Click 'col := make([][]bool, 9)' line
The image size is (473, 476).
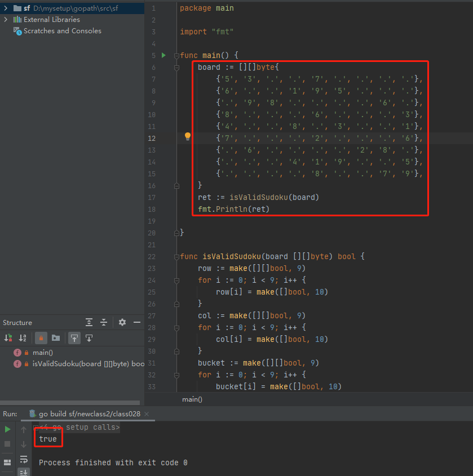pos(251,315)
